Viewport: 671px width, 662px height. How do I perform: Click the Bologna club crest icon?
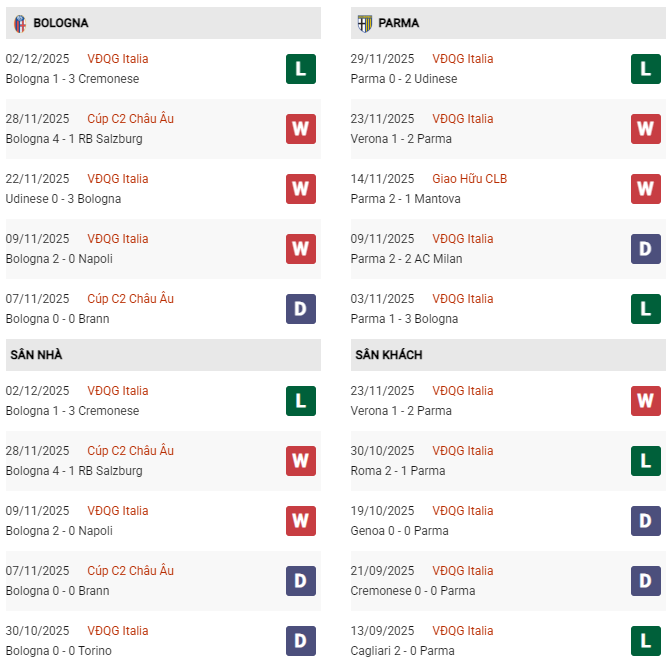tap(20, 23)
